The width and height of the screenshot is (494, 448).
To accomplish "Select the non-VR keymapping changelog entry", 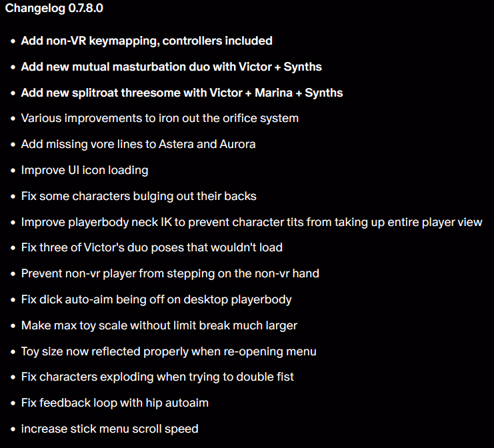I will tap(147, 41).
